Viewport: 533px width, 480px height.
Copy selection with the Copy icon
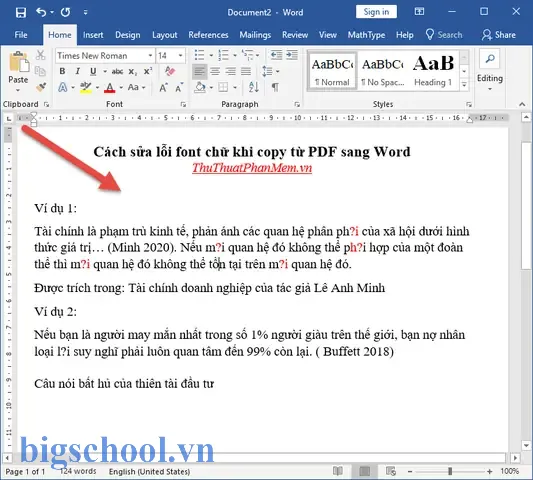pyautogui.click(x=40, y=71)
